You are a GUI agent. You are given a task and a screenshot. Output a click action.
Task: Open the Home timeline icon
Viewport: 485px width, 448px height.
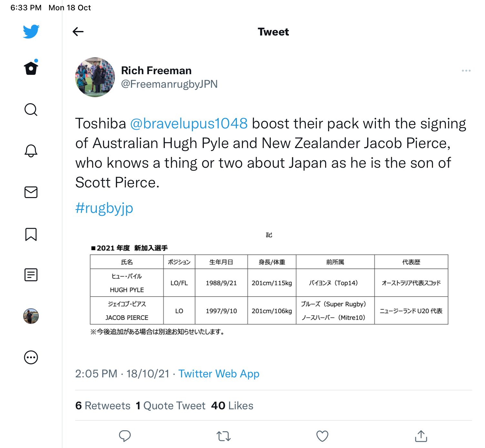click(x=31, y=68)
